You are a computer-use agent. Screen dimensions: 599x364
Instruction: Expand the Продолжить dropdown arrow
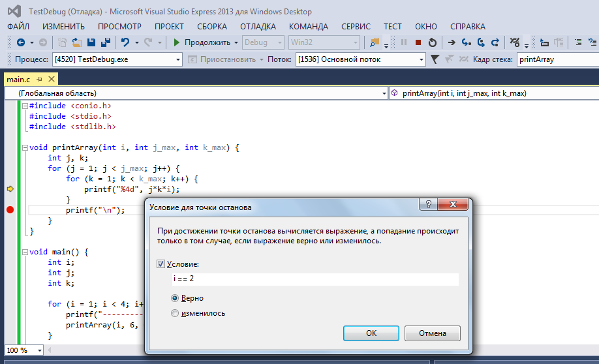(x=236, y=42)
